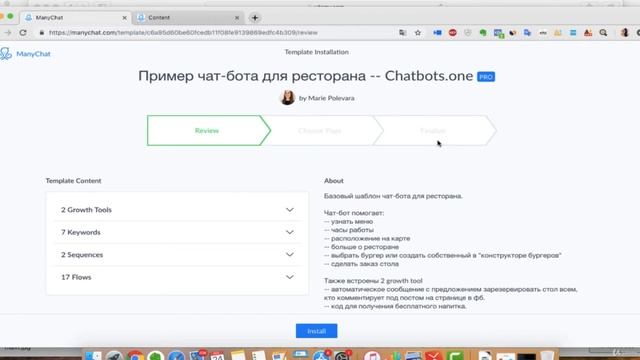The image size is (640, 360).
Task: Open the red adblock extension icon
Action: (452, 33)
